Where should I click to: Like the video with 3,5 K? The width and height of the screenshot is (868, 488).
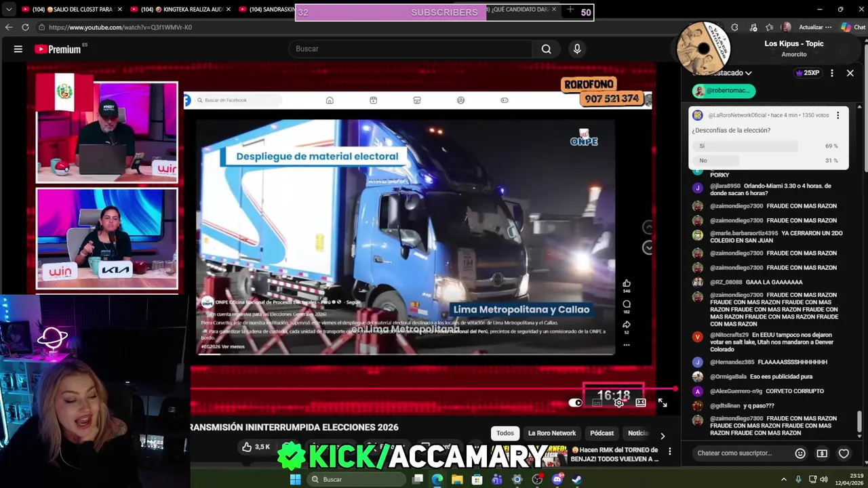pyautogui.click(x=256, y=447)
